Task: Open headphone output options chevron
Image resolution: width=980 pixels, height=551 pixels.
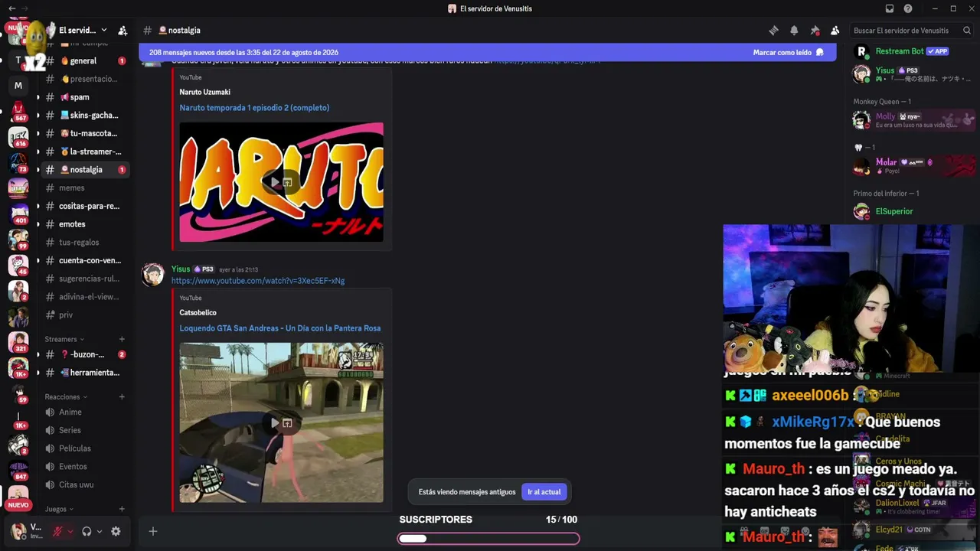Action: [x=100, y=532]
